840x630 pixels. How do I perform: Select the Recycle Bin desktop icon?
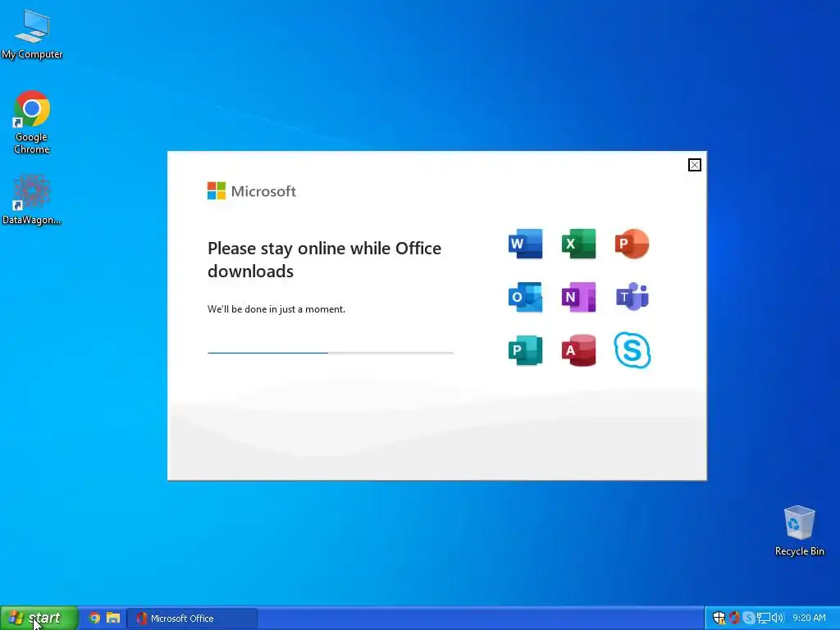tap(799, 531)
